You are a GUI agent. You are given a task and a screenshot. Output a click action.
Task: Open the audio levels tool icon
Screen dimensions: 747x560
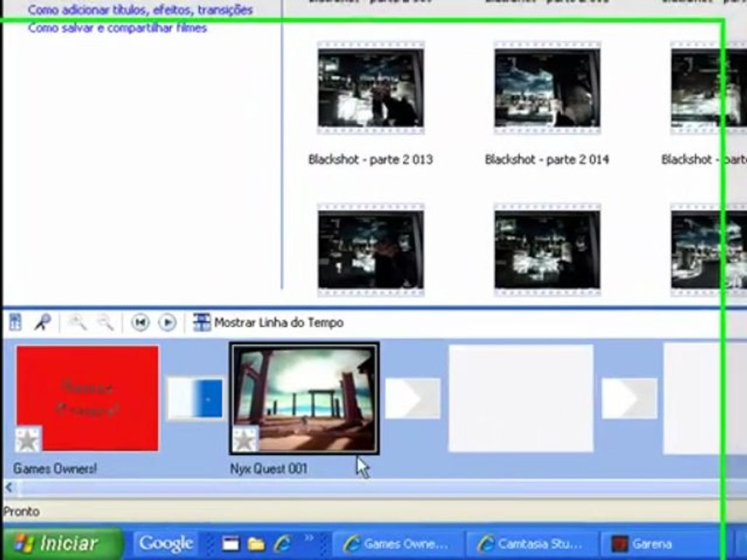[15, 322]
